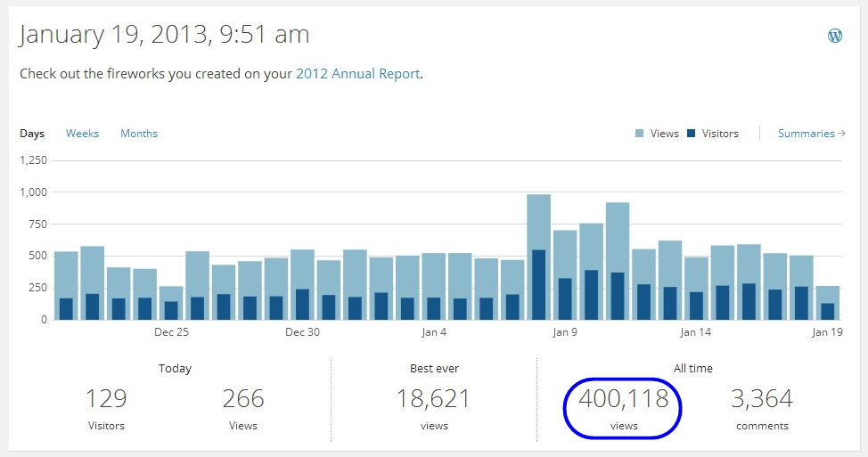The image size is (868, 457).
Task: Click the 3,364 comments total
Action: [762, 398]
